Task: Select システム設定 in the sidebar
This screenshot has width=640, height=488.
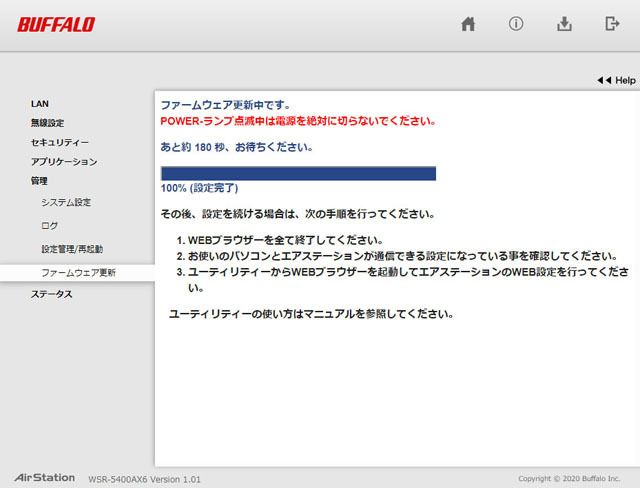Action: click(x=66, y=203)
